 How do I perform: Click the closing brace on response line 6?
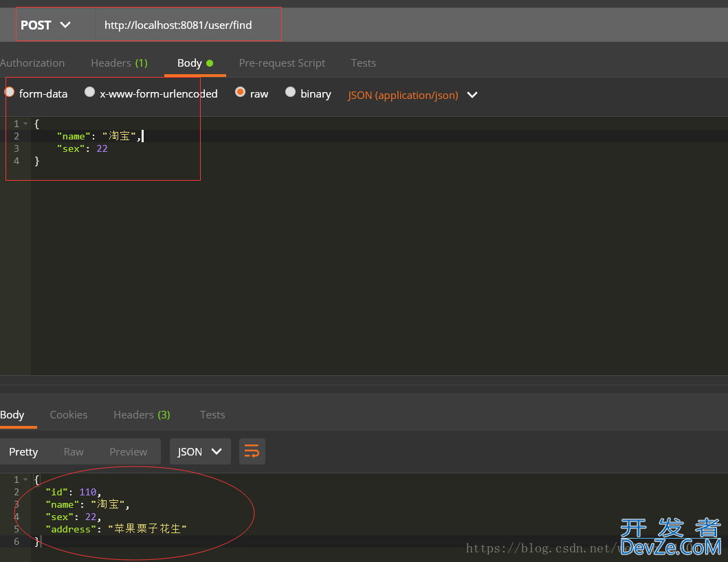[37, 541]
